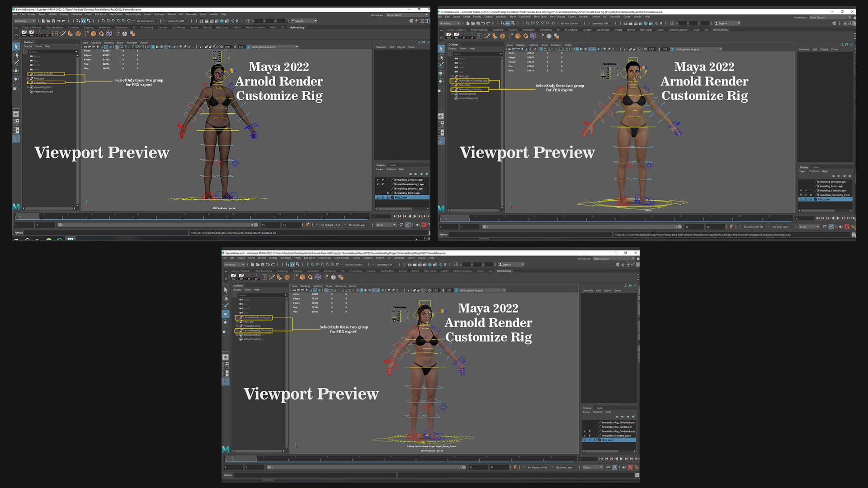Click the range slider bar in top-left window

(157, 225)
